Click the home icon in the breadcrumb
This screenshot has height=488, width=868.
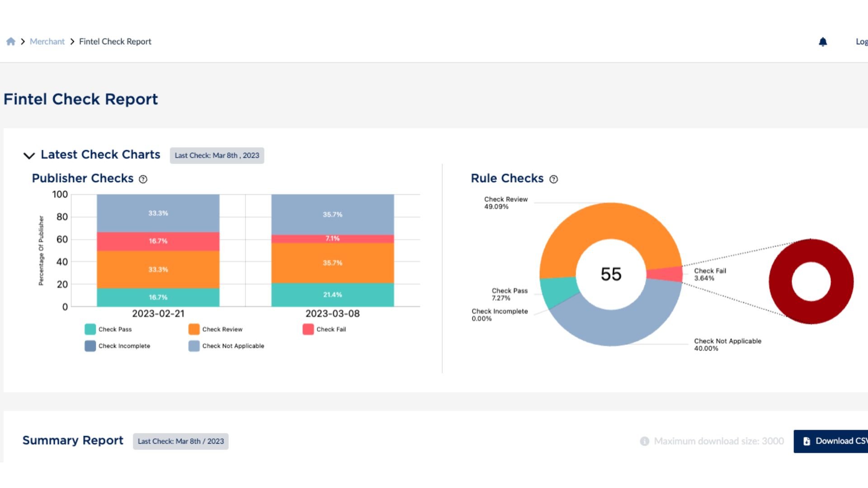tap(10, 41)
